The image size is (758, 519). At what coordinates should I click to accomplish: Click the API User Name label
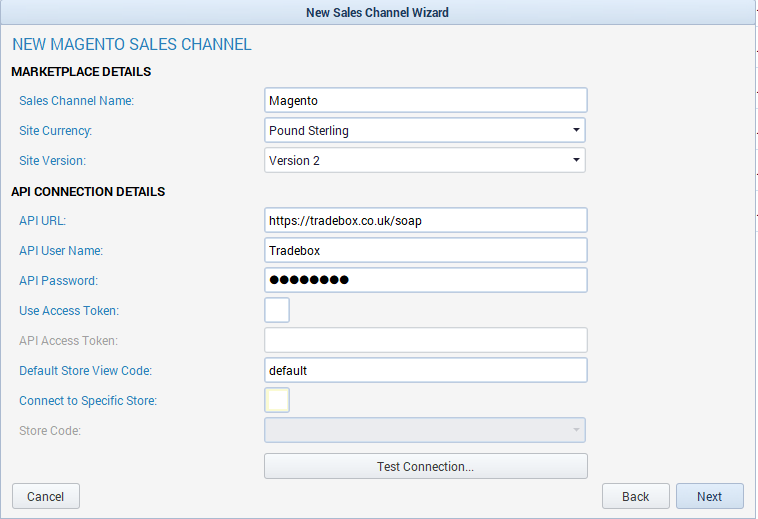61,251
